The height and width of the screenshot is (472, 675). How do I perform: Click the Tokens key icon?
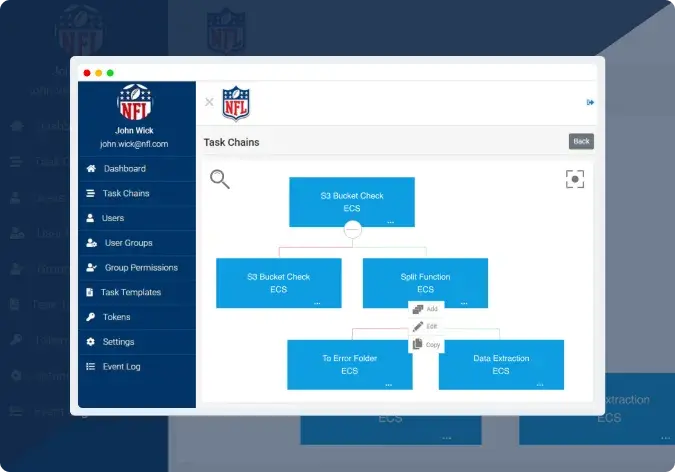pos(91,317)
